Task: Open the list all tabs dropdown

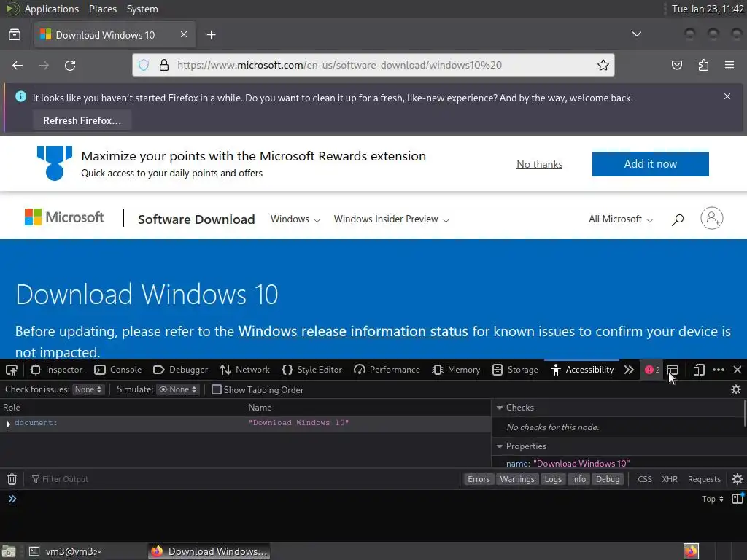Action: pos(636,34)
